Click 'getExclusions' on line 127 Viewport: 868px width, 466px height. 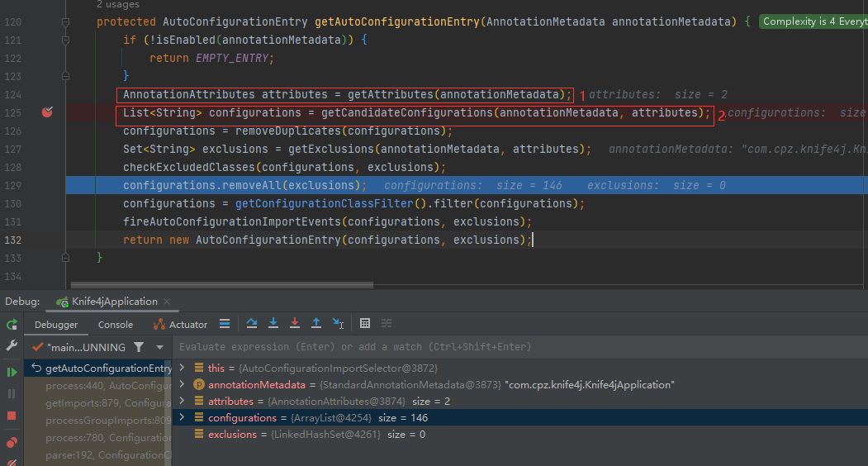(331, 149)
